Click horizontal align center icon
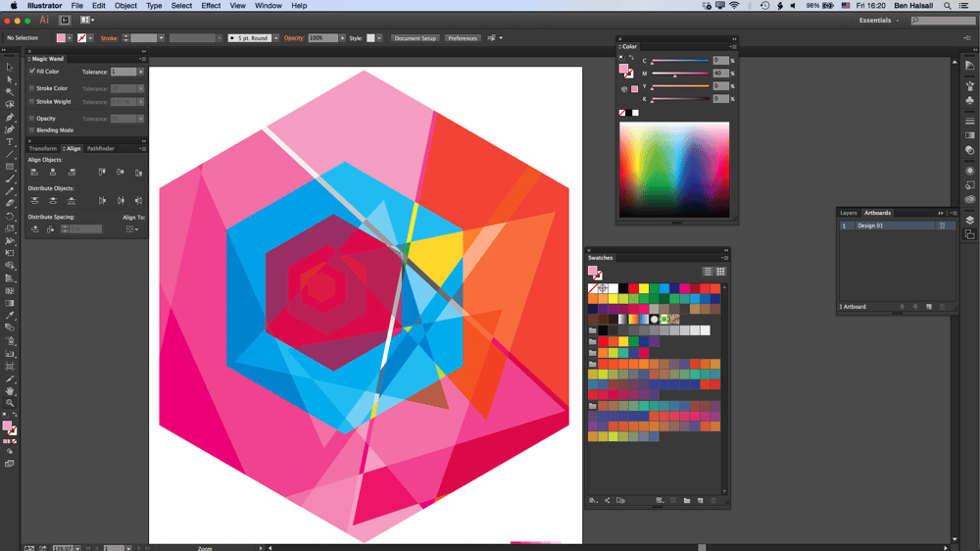This screenshot has height=551, width=980. [53, 172]
